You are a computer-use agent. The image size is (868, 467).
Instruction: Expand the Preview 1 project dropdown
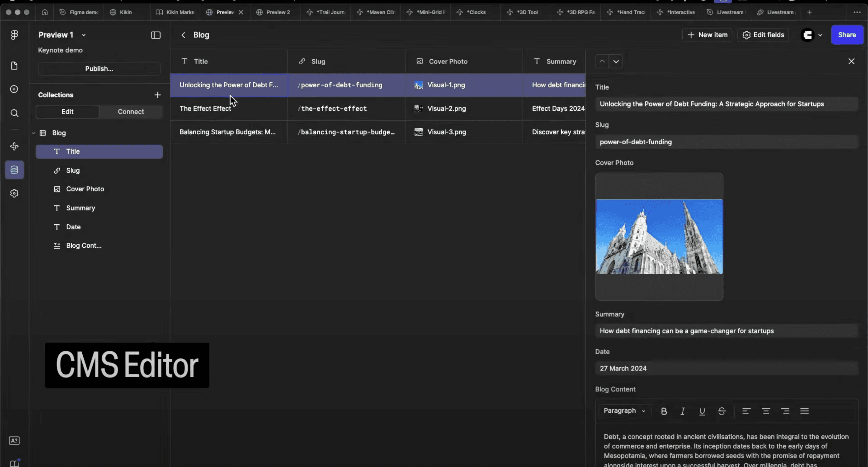coord(84,35)
